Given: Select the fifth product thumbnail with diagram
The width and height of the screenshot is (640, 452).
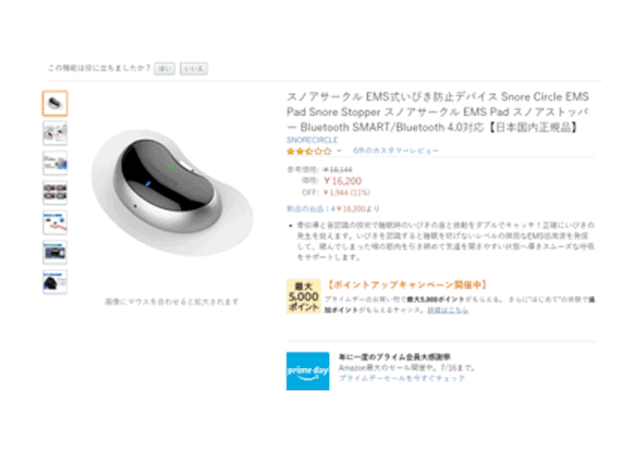Looking at the screenshot, I should [x=55, y=223].
